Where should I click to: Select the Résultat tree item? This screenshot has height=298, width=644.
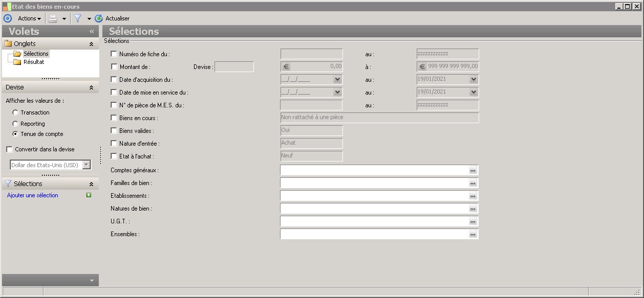pos(34,62)
